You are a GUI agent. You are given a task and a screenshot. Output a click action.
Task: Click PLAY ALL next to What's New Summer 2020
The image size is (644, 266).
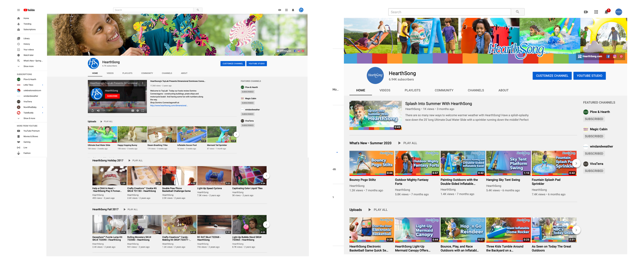[x=408, y=143]
